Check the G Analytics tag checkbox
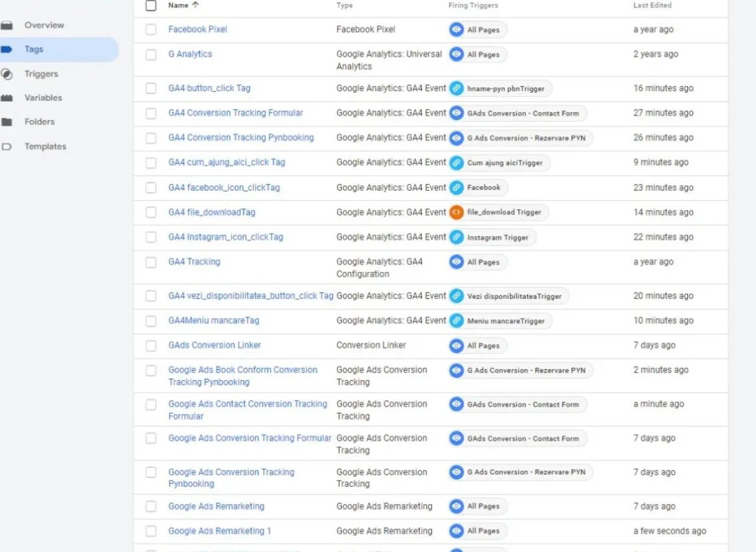 coord(151,55)
